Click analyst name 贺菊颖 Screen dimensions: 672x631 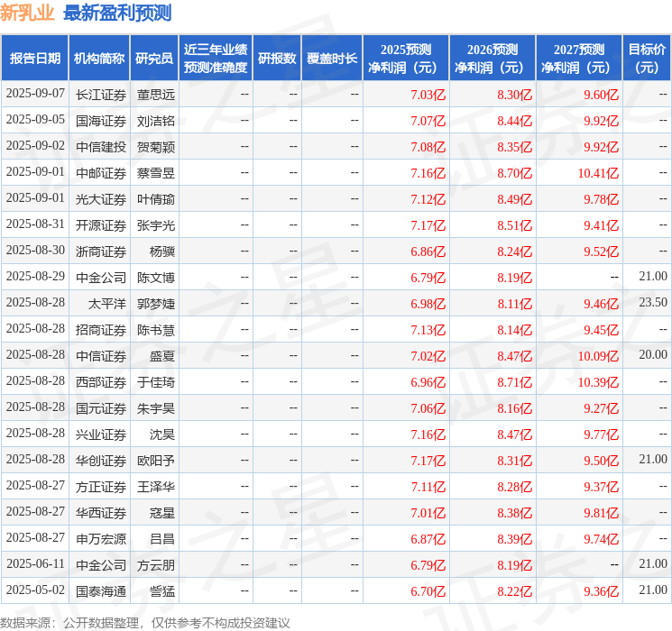tap(156, 147)
